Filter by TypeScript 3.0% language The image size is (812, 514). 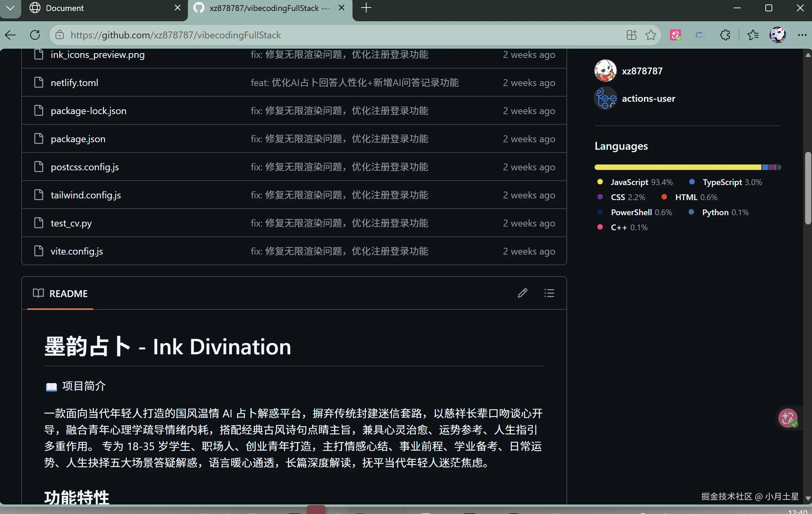[725, 182]
